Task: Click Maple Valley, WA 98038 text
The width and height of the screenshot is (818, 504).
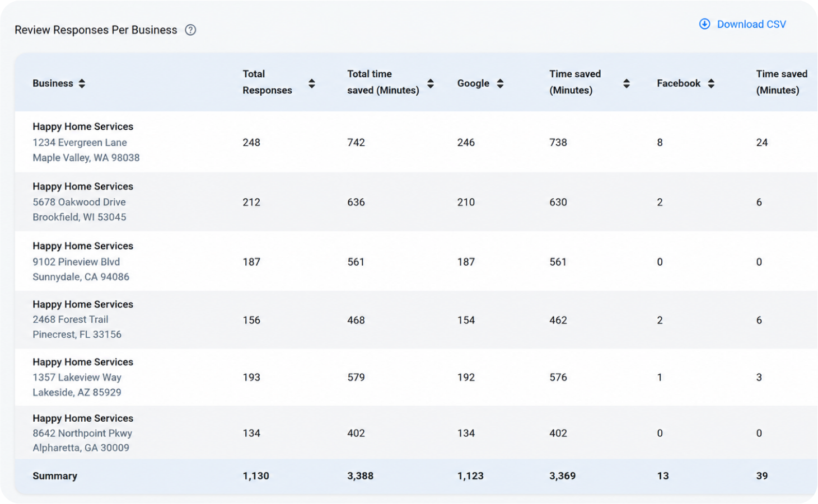Action: click(x=86, y=158)
